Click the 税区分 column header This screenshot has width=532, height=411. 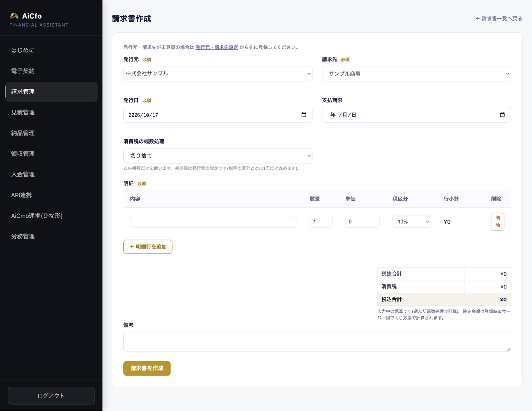tap(400, 199)
